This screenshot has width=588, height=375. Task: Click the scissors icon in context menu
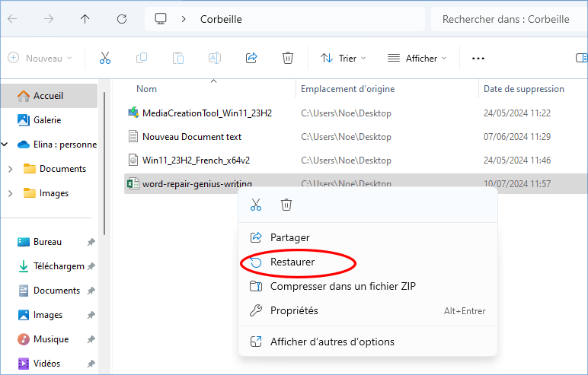point(256,205)
